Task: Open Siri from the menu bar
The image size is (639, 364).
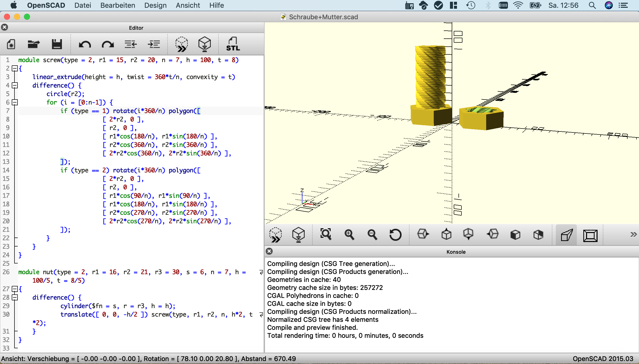Action: [x=609, y=5]
